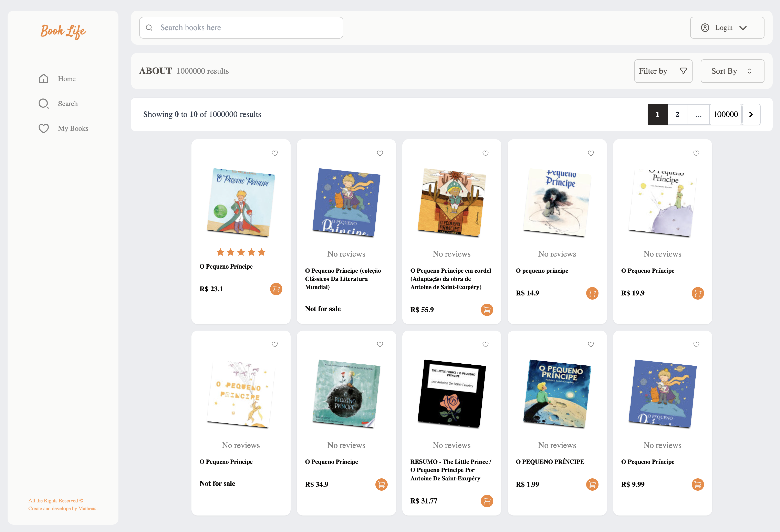Open the Login dropdown
This screenshot has width=780, height=532.
pyautogui.click(x=727, y=27)
